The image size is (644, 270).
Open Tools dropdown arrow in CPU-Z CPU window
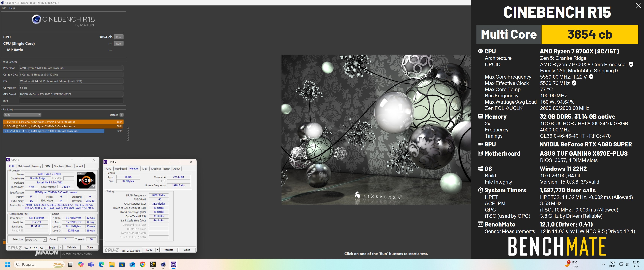click(60, 247)
